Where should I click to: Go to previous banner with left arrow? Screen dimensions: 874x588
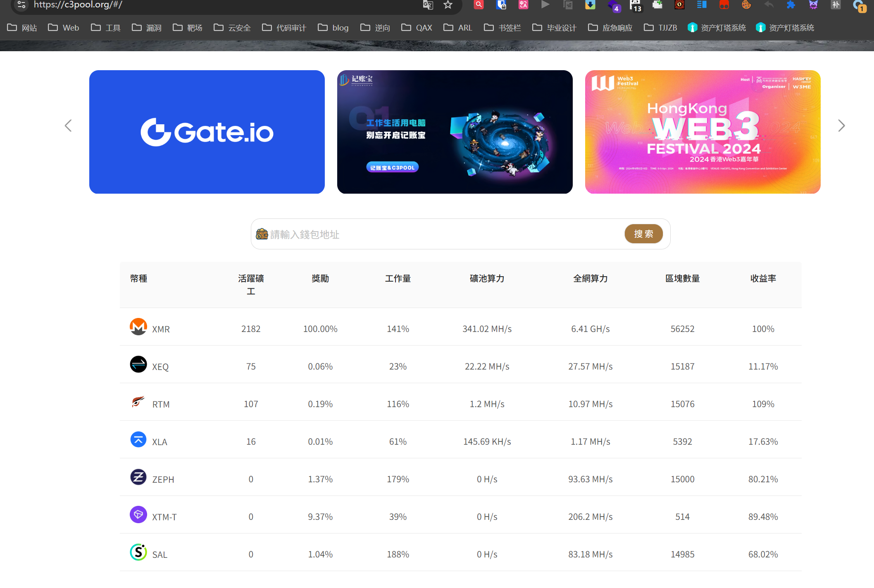click(69, 126)
